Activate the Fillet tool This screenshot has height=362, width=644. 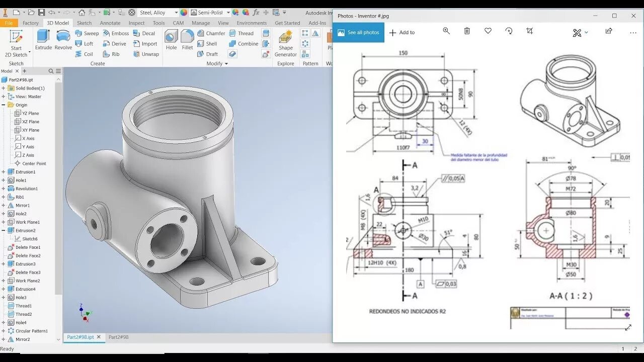pos(187,40)
